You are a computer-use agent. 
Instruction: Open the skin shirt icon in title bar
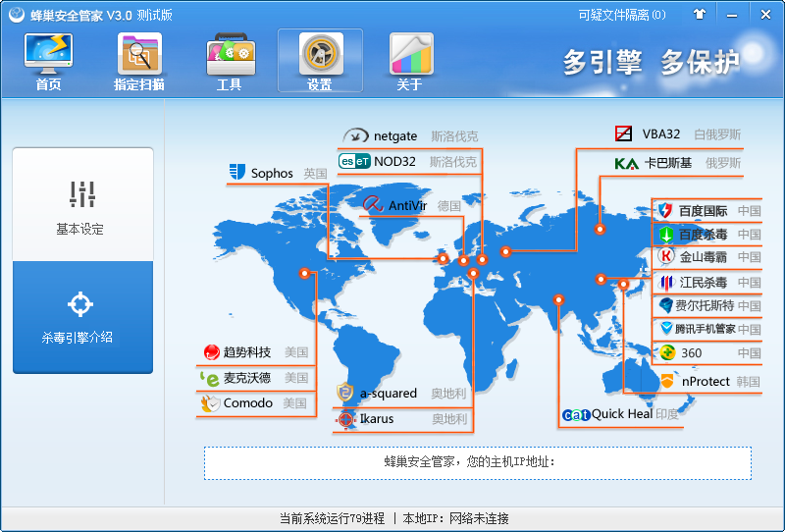click(700, 14)
